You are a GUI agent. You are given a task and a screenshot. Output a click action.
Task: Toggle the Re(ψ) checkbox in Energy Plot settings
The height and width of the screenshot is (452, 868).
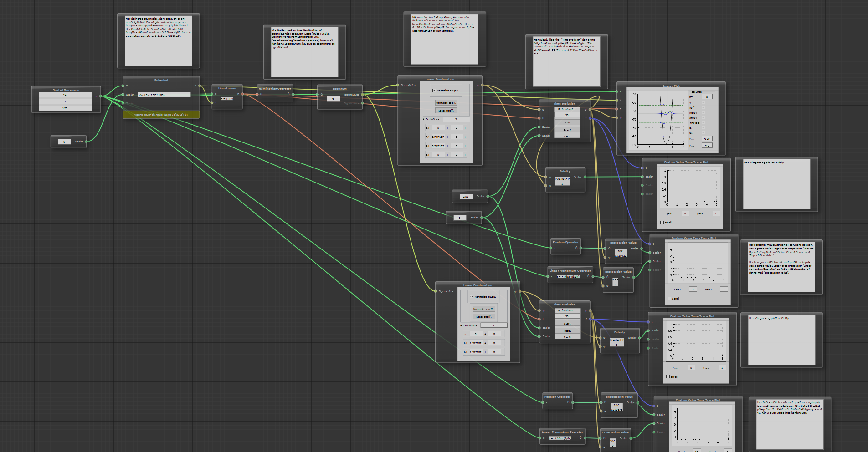(704, 112)
